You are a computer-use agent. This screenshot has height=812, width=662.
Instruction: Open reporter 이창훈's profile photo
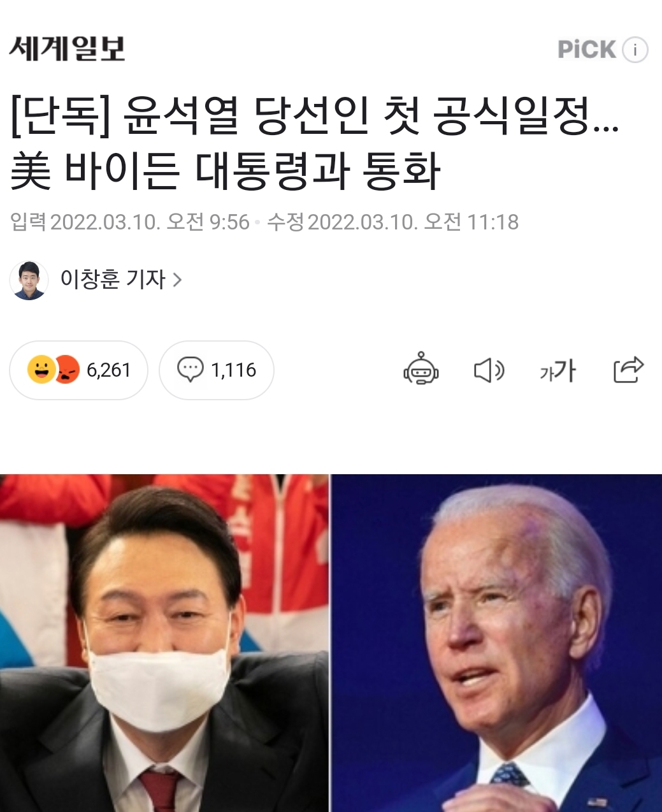pyautogui.click(x=29, y=280)
